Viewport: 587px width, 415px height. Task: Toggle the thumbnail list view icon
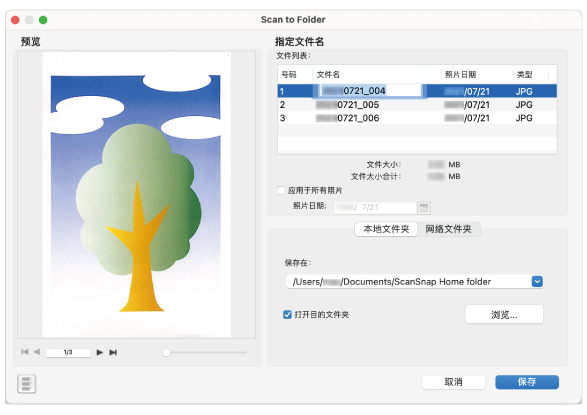click(x=27, y=384)
